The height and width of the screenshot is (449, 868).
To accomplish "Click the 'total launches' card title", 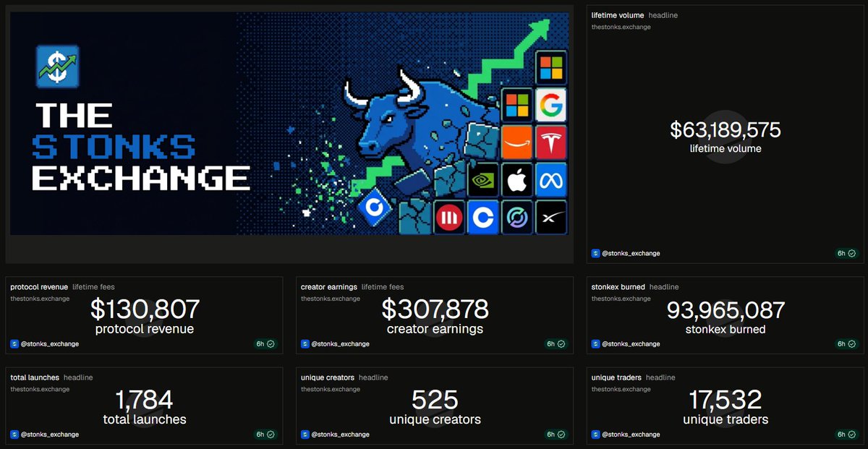I will tap(35, 377).
